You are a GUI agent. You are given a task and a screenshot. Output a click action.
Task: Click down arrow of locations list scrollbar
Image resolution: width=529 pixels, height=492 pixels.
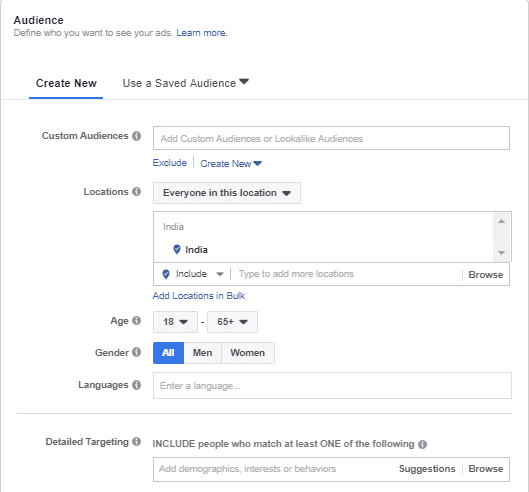(x=501, y=253)
